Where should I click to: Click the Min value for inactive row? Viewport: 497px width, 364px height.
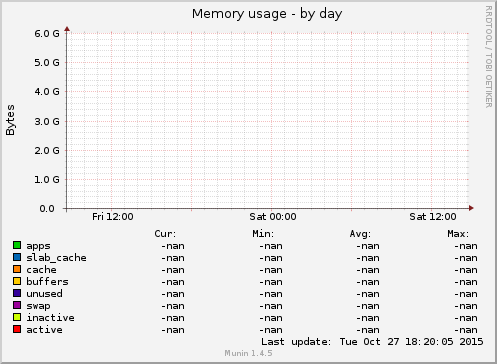pyautogui.click(x=271, y=318)
